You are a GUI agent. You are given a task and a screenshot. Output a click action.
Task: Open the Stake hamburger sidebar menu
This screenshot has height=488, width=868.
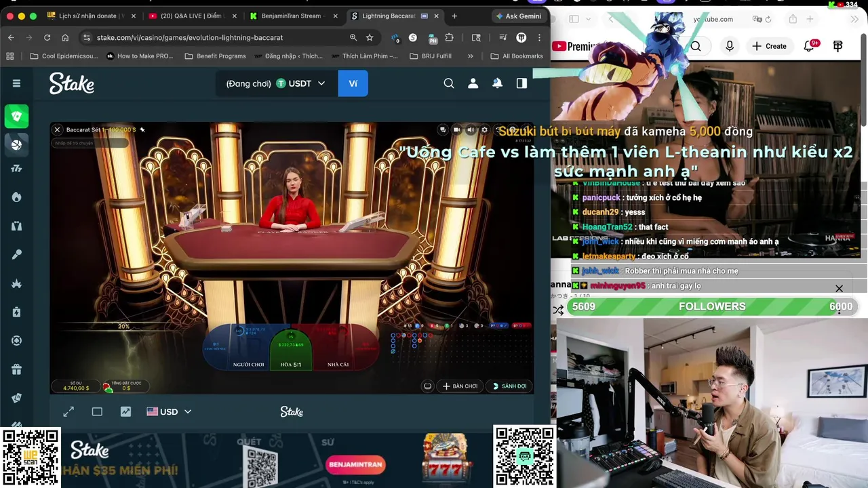coord(16,83)
